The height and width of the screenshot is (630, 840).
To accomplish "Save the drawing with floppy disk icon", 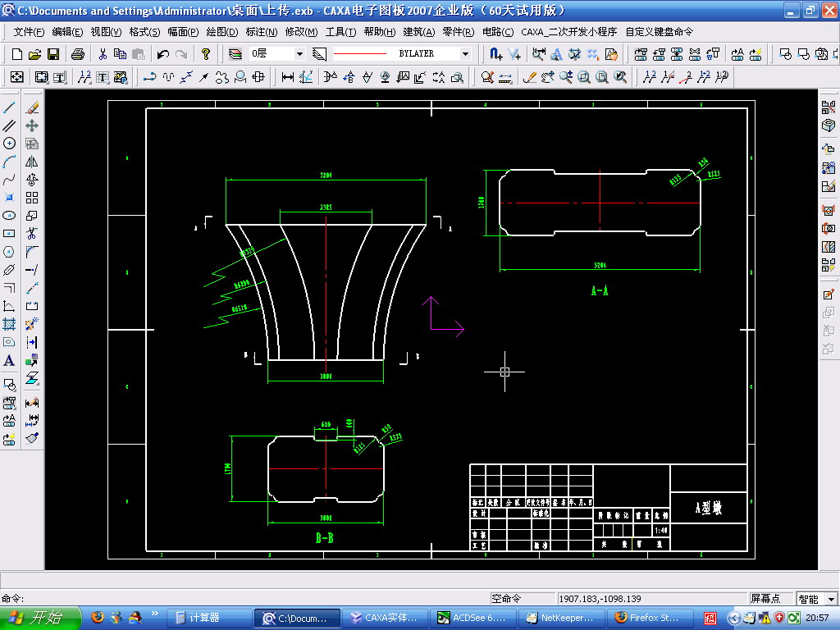I will pos(53,54).
